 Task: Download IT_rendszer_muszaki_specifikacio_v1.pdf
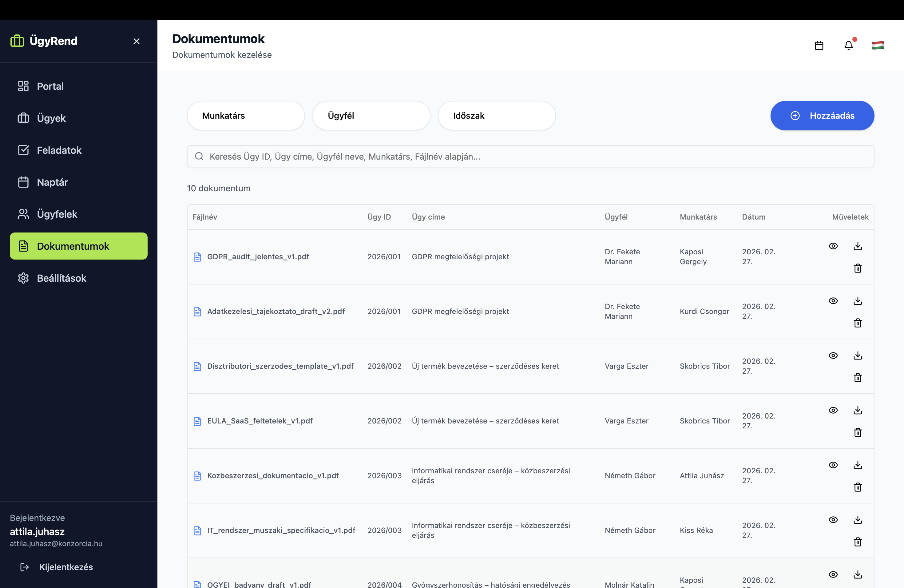(x=858, y=520)
